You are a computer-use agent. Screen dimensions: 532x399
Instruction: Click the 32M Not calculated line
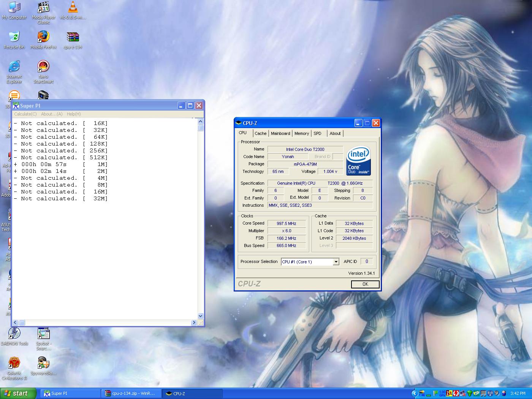tap(61, 199)
